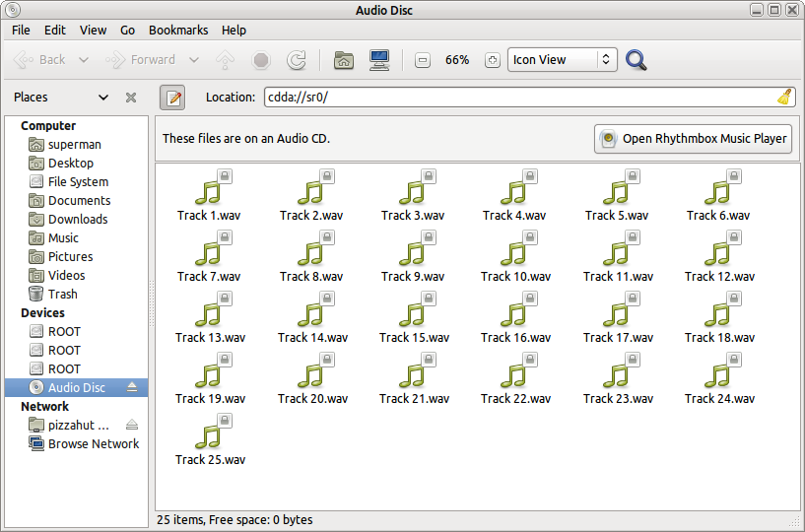Select pizzahut network location
The height and width of the screenshot is (532, 805).
click(77, 426)
